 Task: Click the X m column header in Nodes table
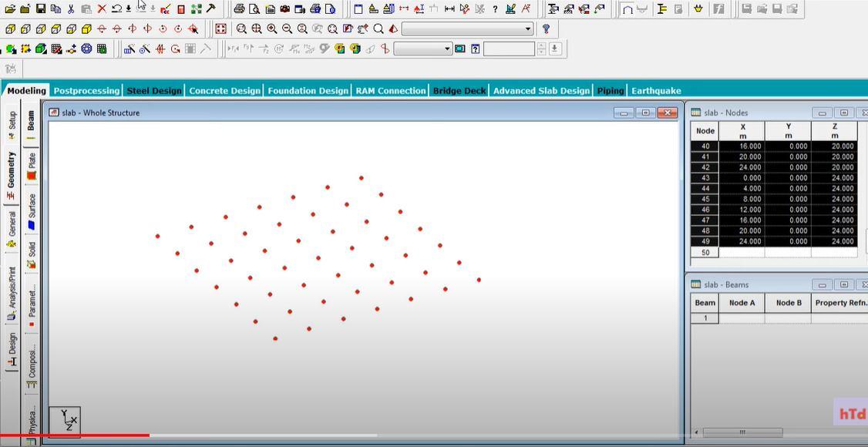(x=742, y=131)
